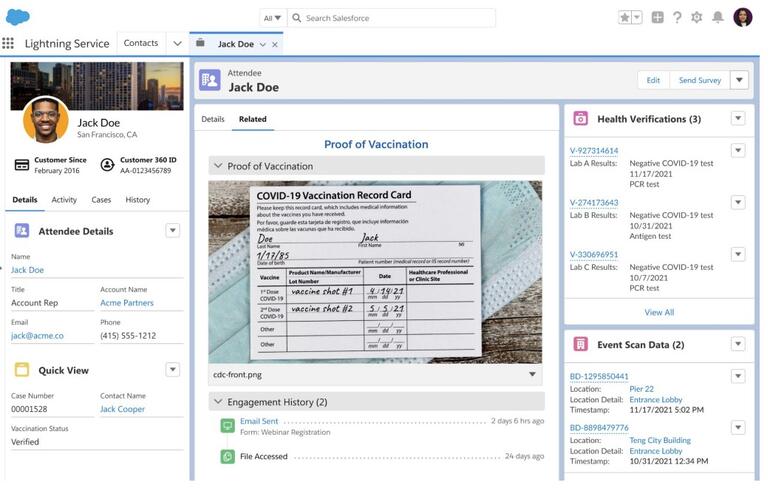Click the jack@acme.co email link
This screenshot has height=488, width=770.
point(37,336)
